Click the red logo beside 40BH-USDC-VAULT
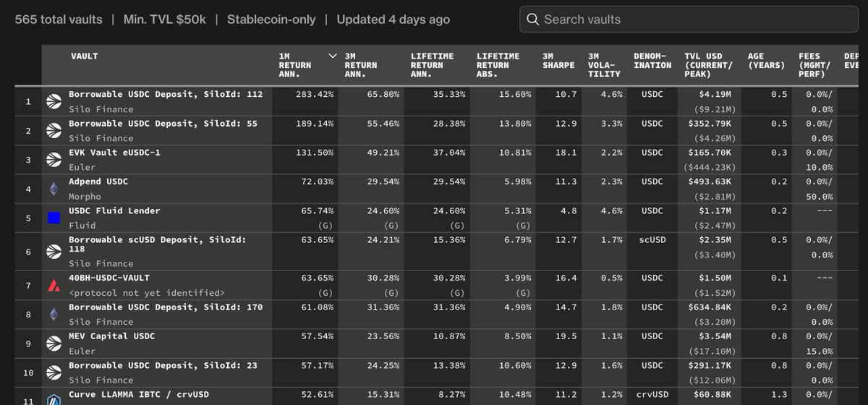The width and height of the screenshot is (868, 405). 54,286
